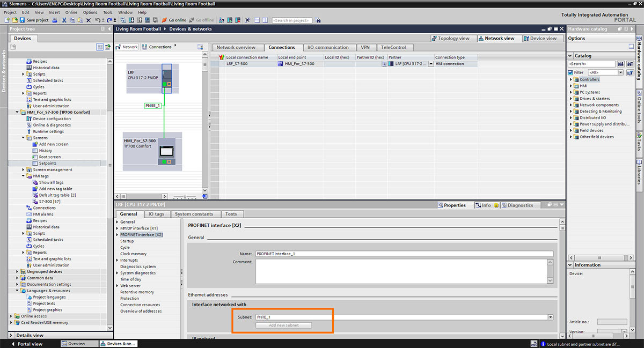
Task: Open the Subnet PN/IE_1 dropdown
Action: (x=550, y=317)
